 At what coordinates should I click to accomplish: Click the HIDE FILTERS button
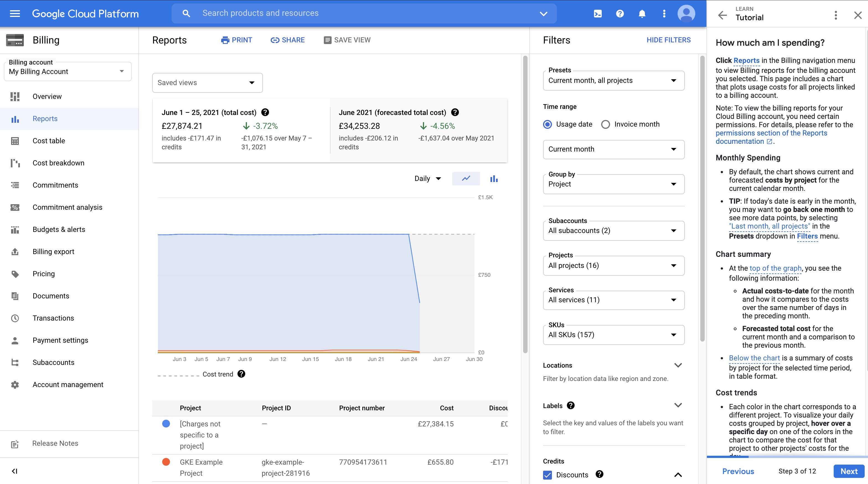668,40
